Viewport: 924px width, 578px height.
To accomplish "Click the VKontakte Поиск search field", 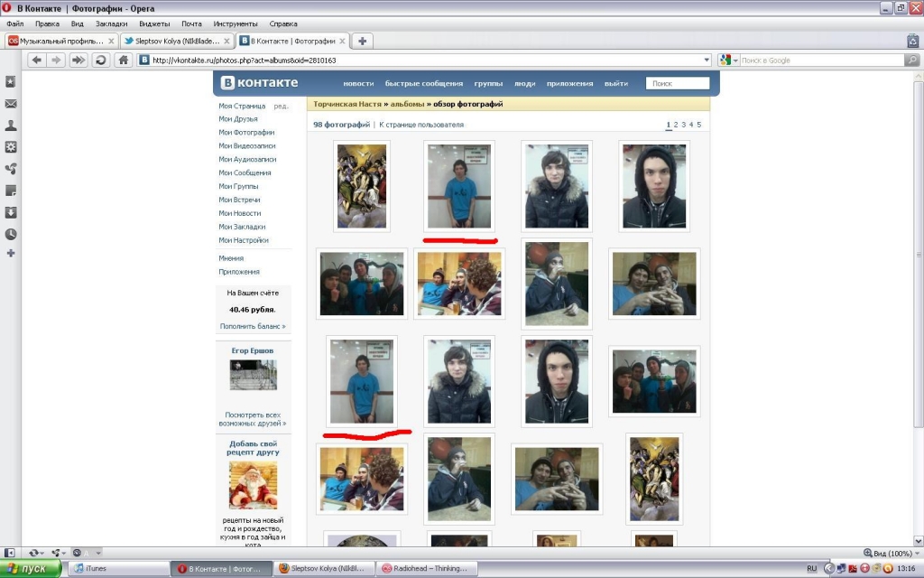I will [x=677, y=83].
